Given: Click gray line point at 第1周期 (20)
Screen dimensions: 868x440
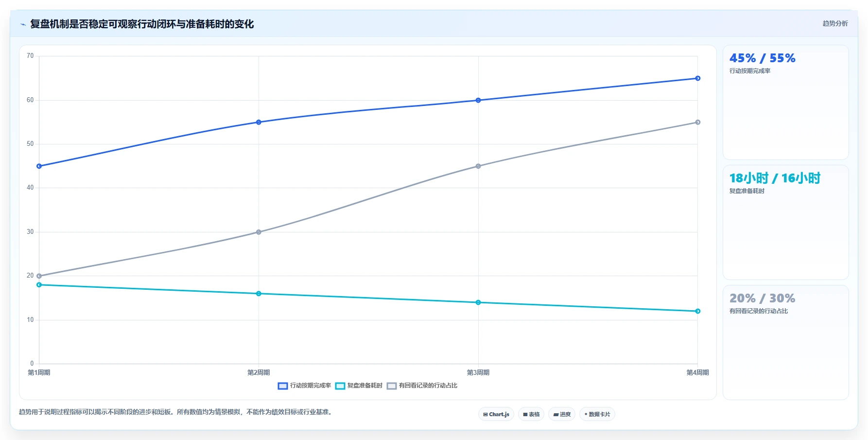Looking at the screenshot, I should tap(39, 276).
